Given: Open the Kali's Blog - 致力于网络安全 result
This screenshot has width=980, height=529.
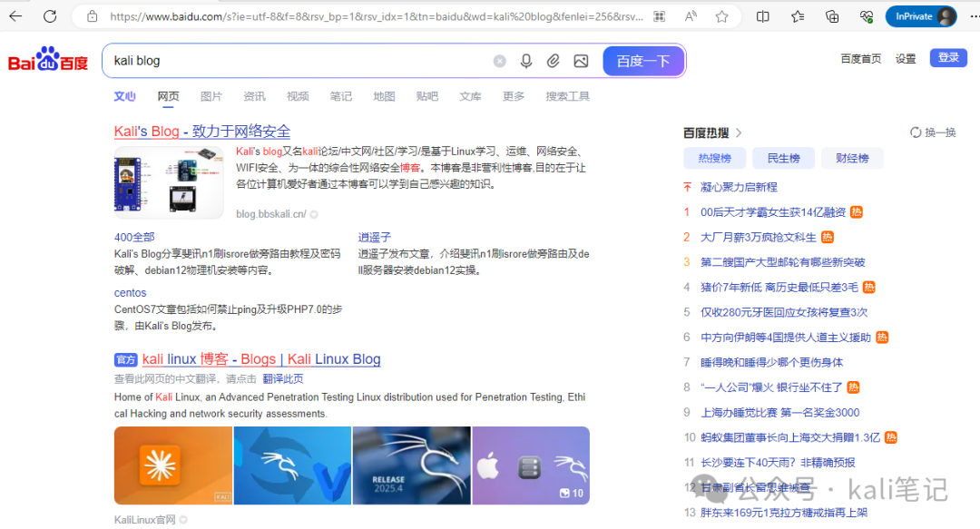Looking at the screenshot, I should 202,132.
